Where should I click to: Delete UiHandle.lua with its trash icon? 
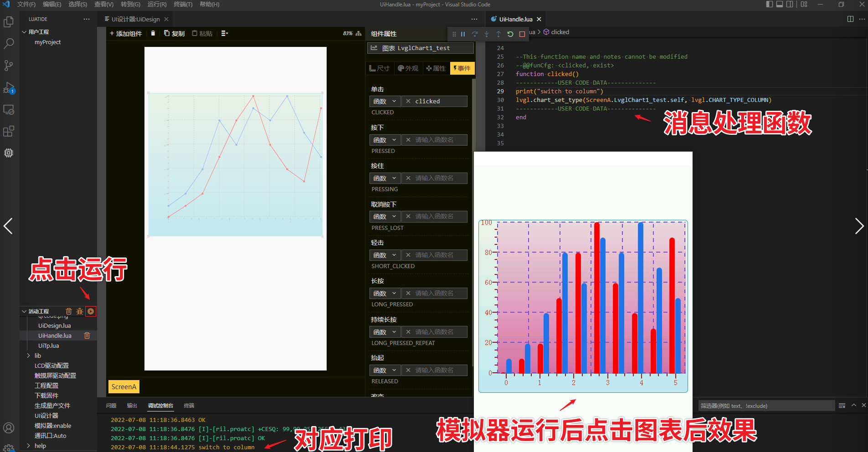pyautogui.click(x=87, y=335)
